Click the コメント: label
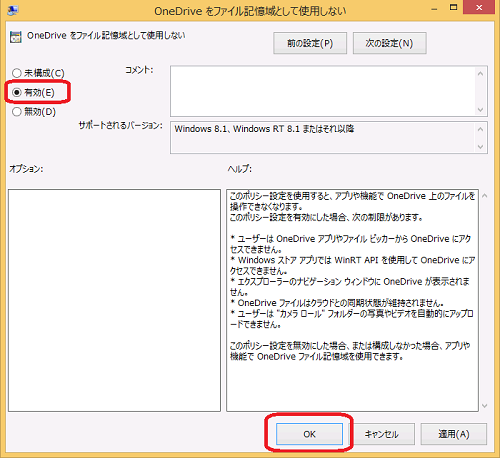 (x=139, y=70)
